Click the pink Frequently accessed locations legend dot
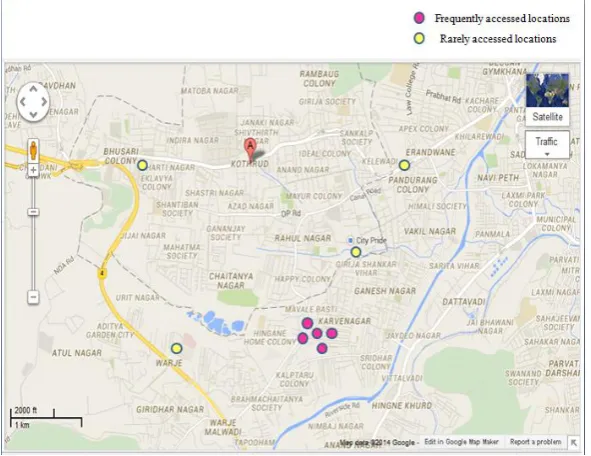591x456 pixels. pos(419,18)
